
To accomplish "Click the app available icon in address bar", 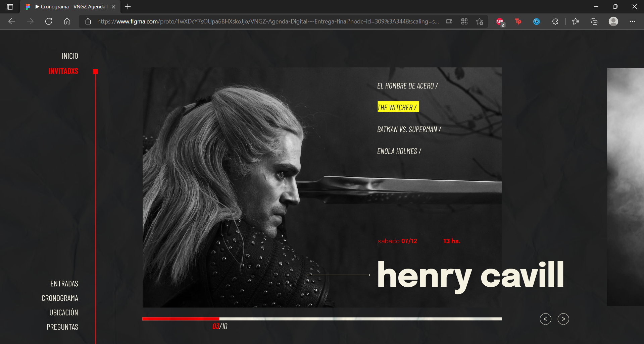I will (x=449, y=21).
